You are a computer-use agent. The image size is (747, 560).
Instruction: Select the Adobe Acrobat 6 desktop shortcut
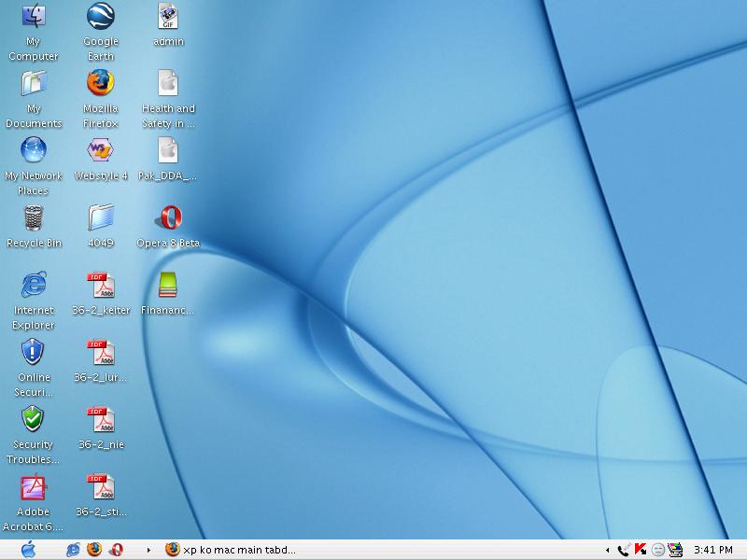coord(34,488)
